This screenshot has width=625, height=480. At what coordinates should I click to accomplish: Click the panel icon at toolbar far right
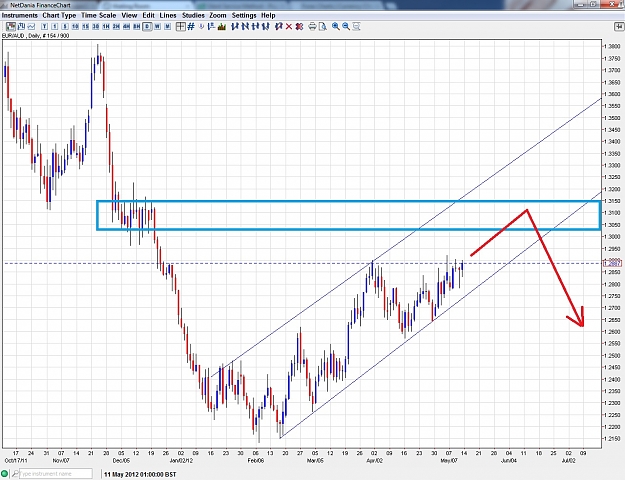click(x=619, y=27)
